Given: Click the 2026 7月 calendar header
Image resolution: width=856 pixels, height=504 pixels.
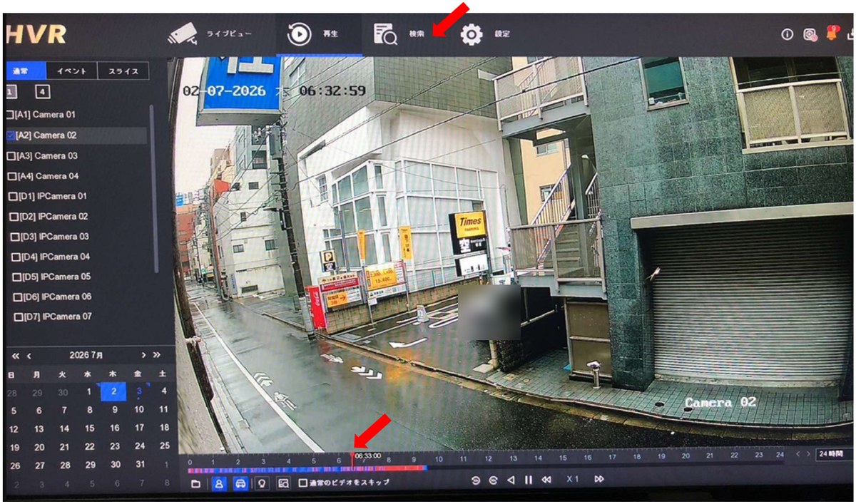Looking at the screenshot, I should pyautogui.click(x=86, y=354).
